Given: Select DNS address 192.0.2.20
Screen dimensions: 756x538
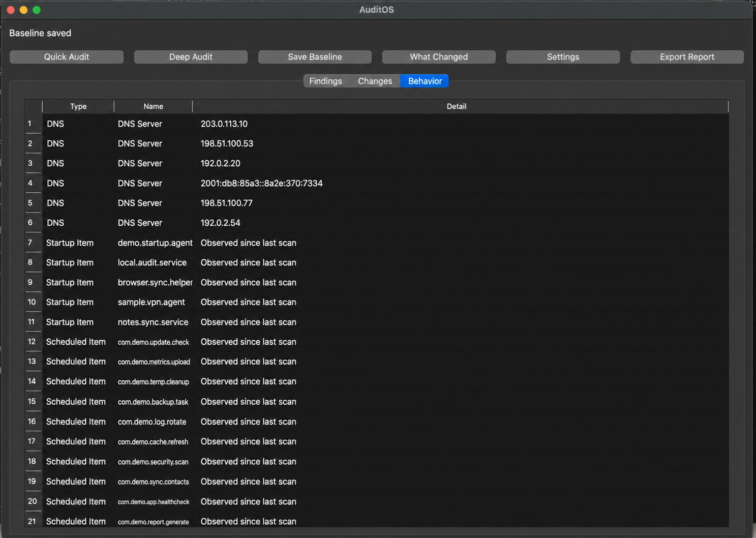Looking at the screenshot, I should tap(220, 164).
